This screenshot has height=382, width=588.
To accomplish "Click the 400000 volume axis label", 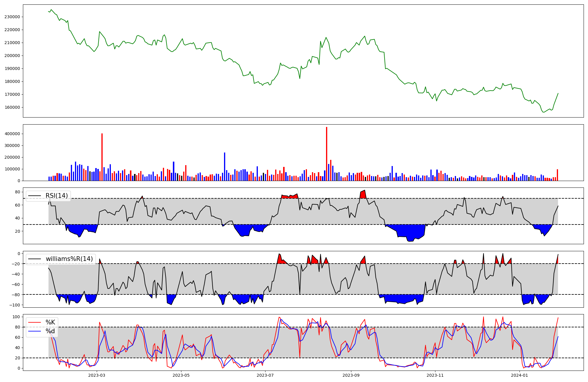I will [x=12, y=134].
